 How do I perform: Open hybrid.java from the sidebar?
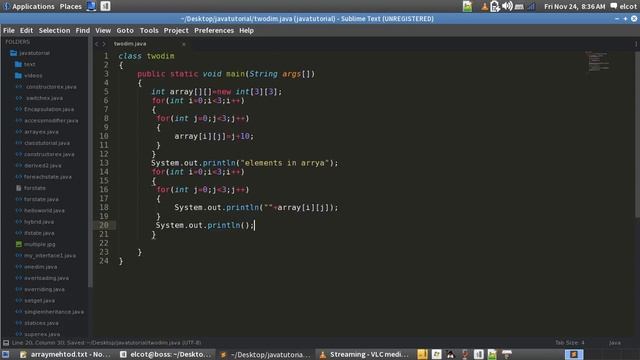tap(39, 222)
